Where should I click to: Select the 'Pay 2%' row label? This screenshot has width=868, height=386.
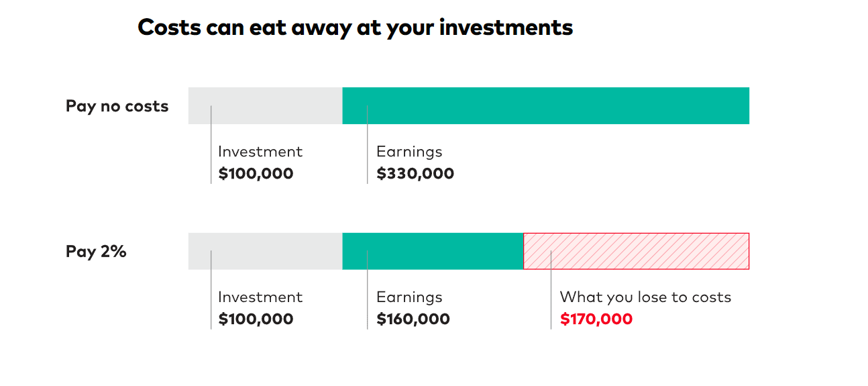[x=96, y=252]
